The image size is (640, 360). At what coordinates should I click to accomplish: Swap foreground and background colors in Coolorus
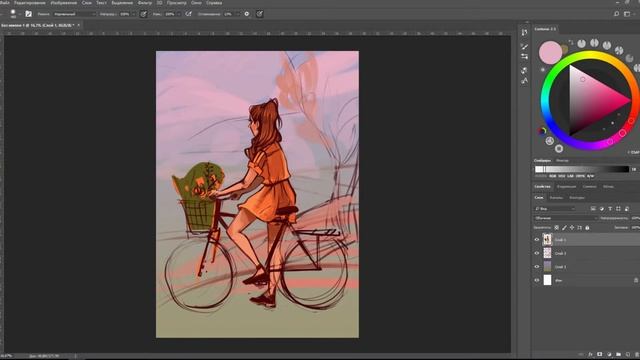pos(571,42)
